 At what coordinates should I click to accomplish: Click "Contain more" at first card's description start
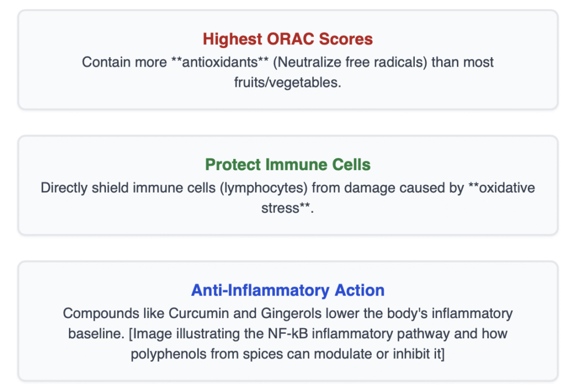pyautogui.click(x=118, y=62)
